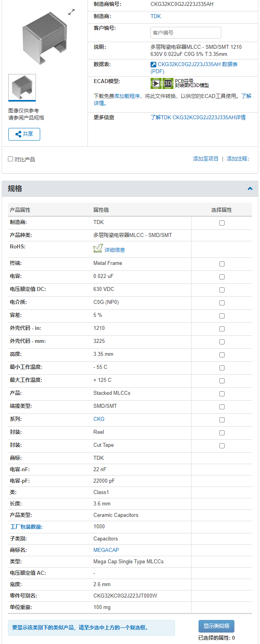
Task: Click the 了解详情 link about ECAD
Action: 173,100
